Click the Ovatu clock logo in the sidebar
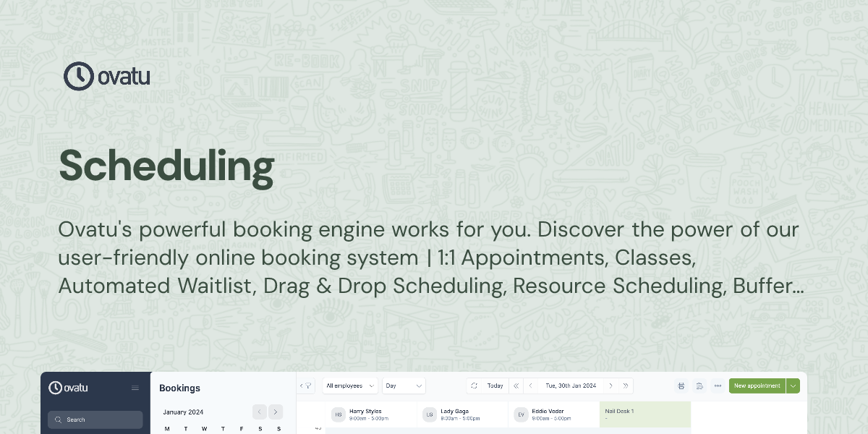This screenshot has height=434, width=868. click(x=56, y=388)
